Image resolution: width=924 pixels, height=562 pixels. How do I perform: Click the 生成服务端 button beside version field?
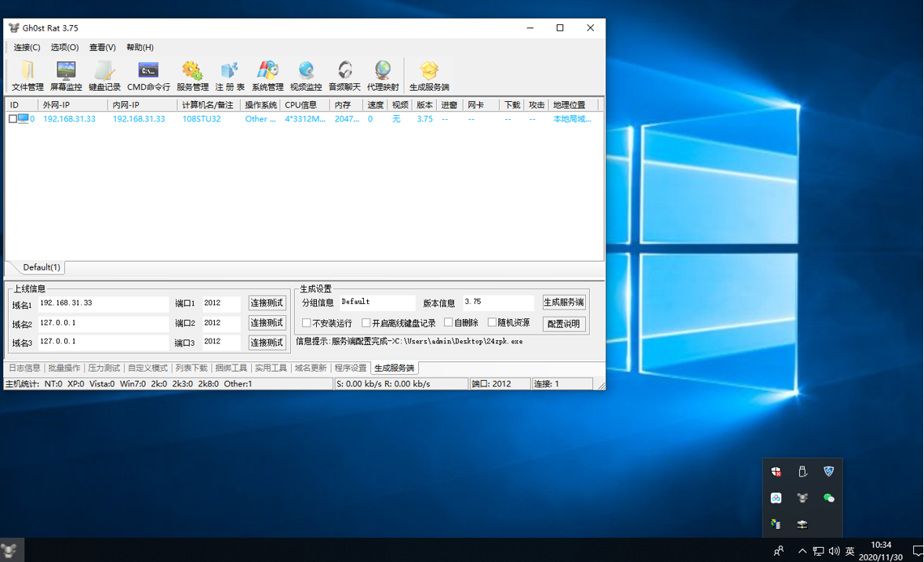point(564,303)
